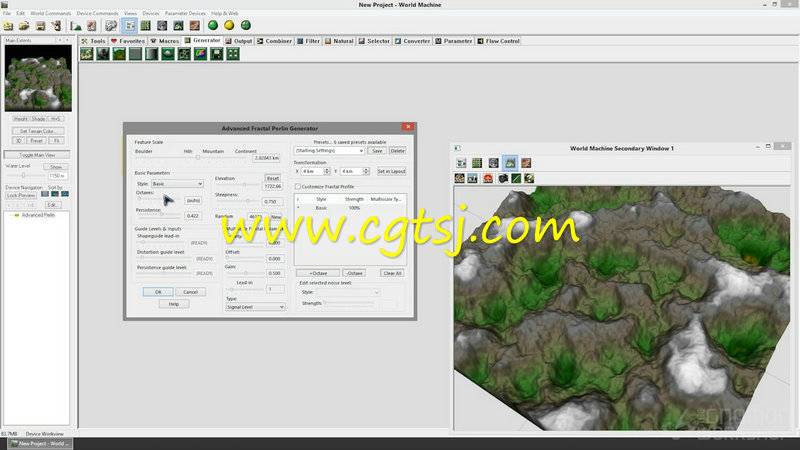
Task: Open the Macros tab
Action: tap(164, 41)
